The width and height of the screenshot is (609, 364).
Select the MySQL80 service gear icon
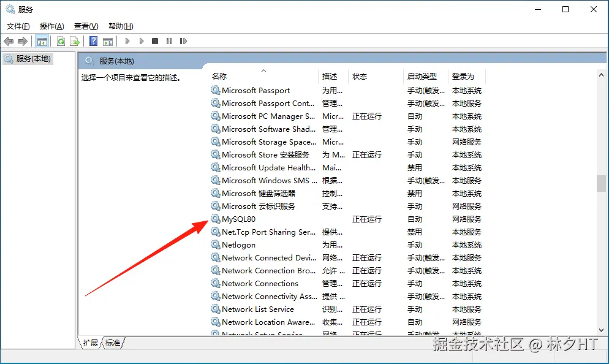pyautogui.click(x=215, y=219)
